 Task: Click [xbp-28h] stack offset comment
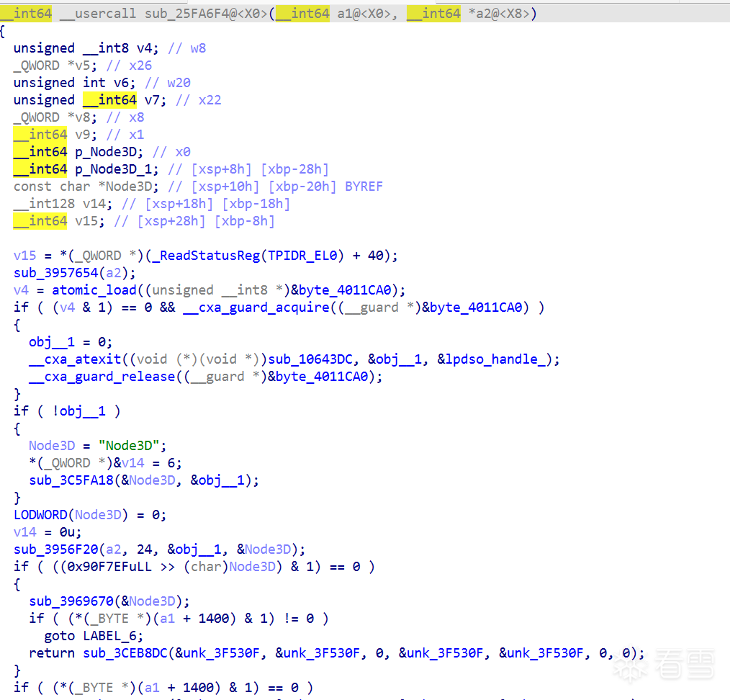(x=294, y=169)
